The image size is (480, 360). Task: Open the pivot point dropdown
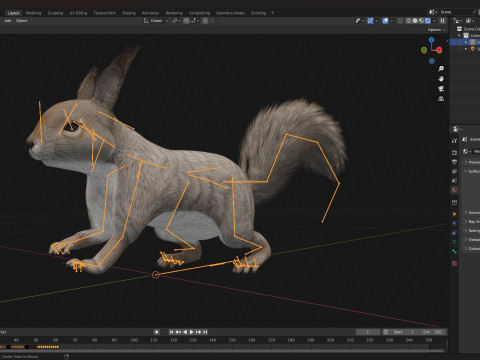pos(176,21)
